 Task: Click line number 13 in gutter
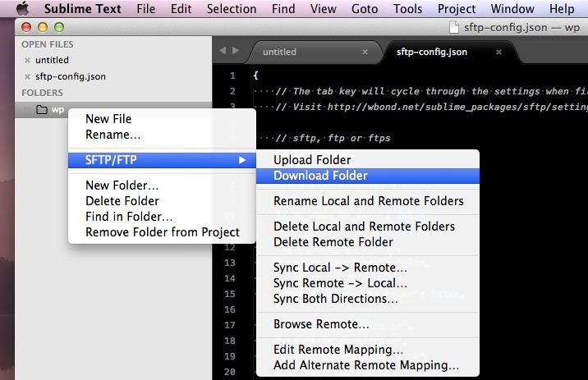[230, 263]
